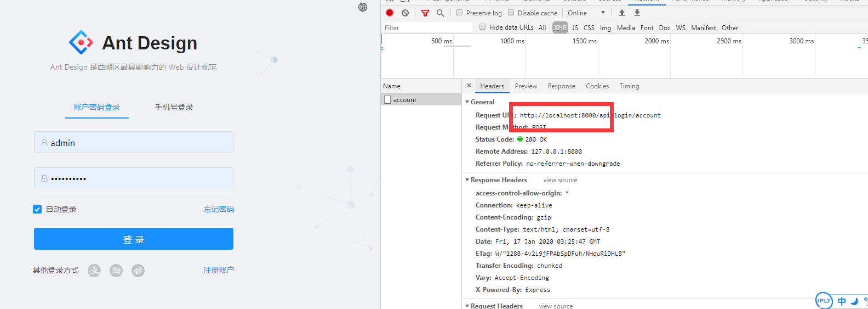Sign in with Alipay icon

tap(94, 270)
